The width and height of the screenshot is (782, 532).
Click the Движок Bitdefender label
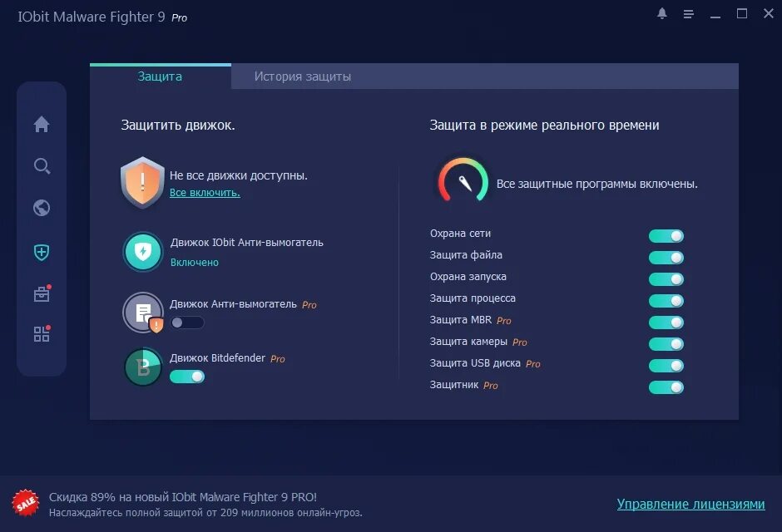pos(217,358)
